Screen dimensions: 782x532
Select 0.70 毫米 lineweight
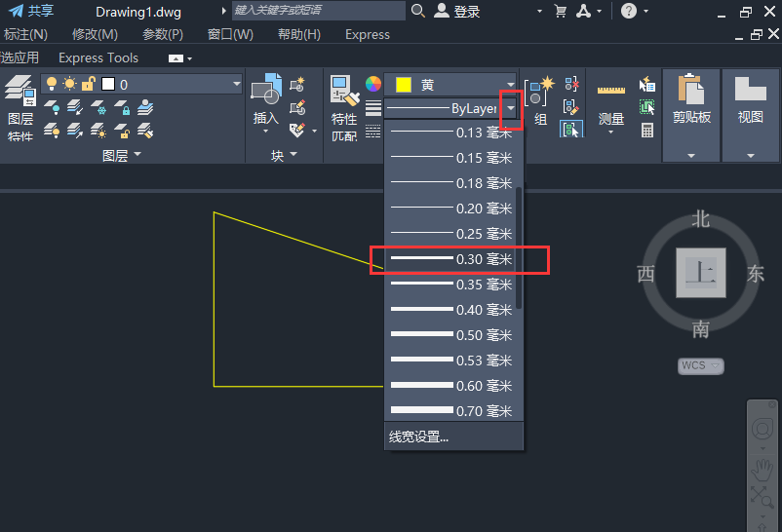(453, 411)
